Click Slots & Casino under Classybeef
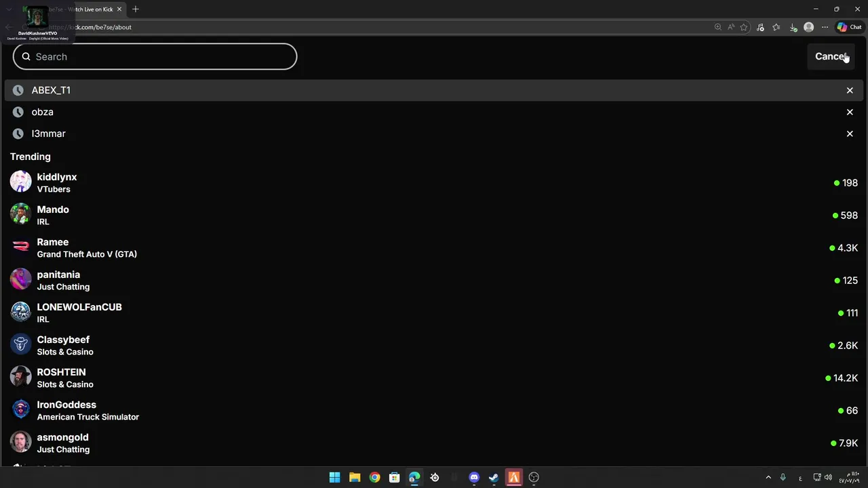 click(x=65, y=352)
